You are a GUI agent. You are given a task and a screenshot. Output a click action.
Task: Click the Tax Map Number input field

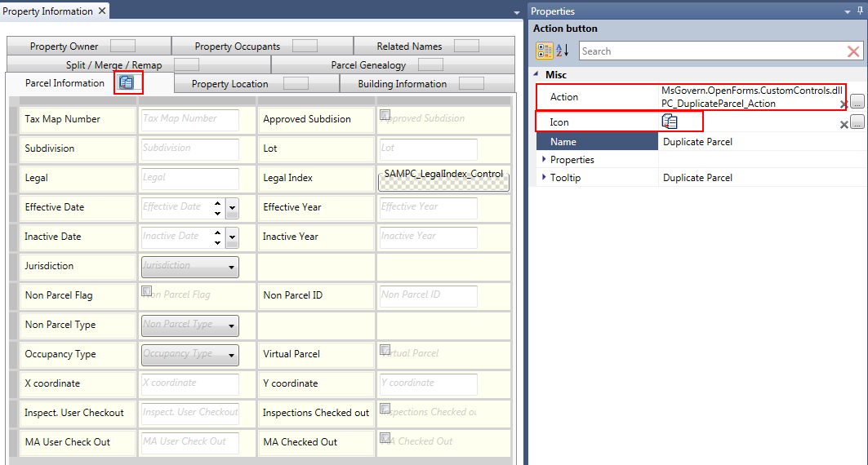189,119
